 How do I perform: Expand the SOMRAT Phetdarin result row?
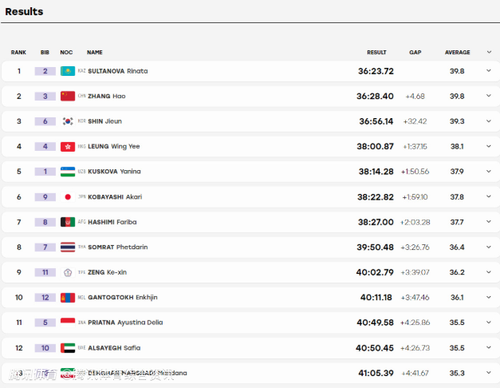click(x=489, y=247)
